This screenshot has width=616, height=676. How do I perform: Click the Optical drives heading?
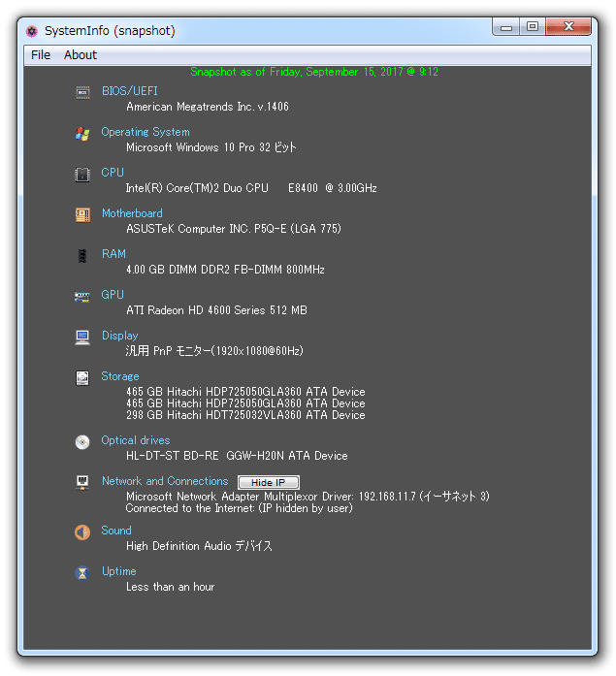pyautogui.click(x=136, y=440)
